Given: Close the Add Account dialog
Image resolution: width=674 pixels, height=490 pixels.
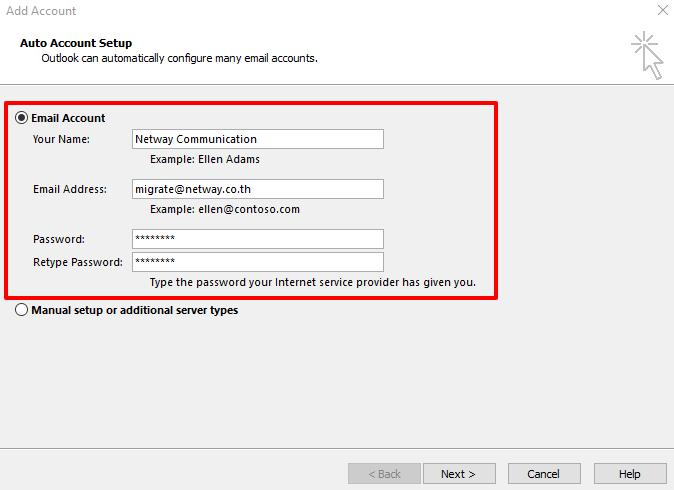Looking at the screenshot, I should tap(662, 11).
